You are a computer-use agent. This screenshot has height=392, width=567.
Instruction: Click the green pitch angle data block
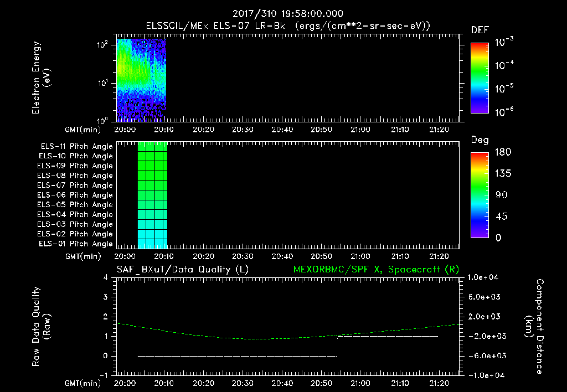(x=152, y=195)
